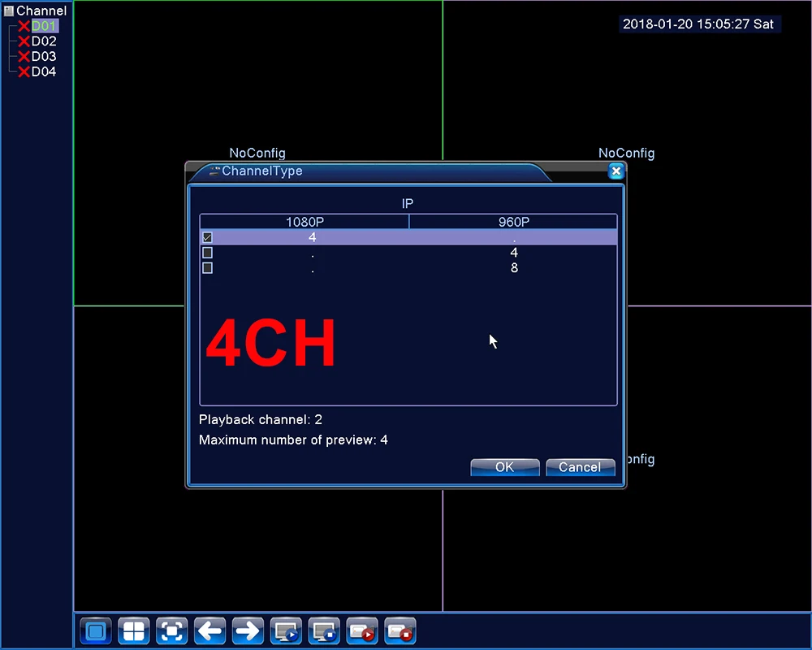Click NoConfig label in top-right pane

pos(627,153)
